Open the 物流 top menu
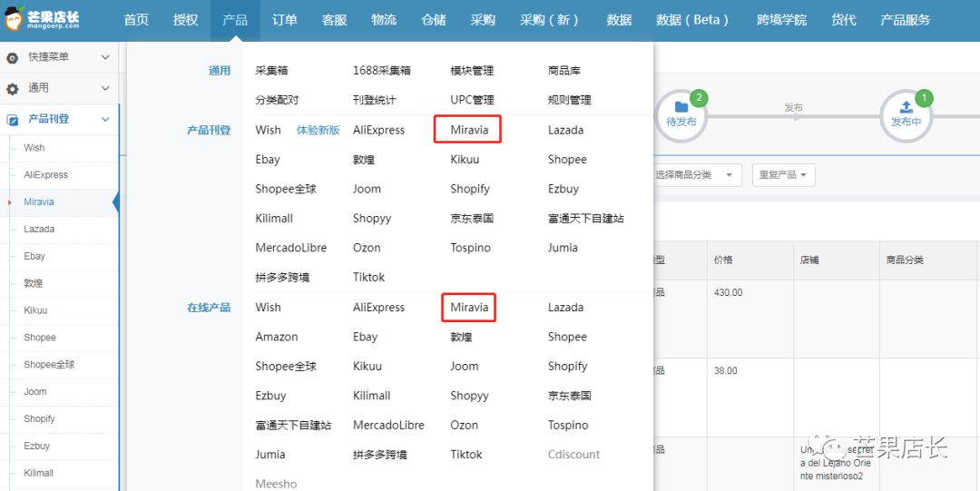Screen dimensions: 980x491 [x=384, y=20]
